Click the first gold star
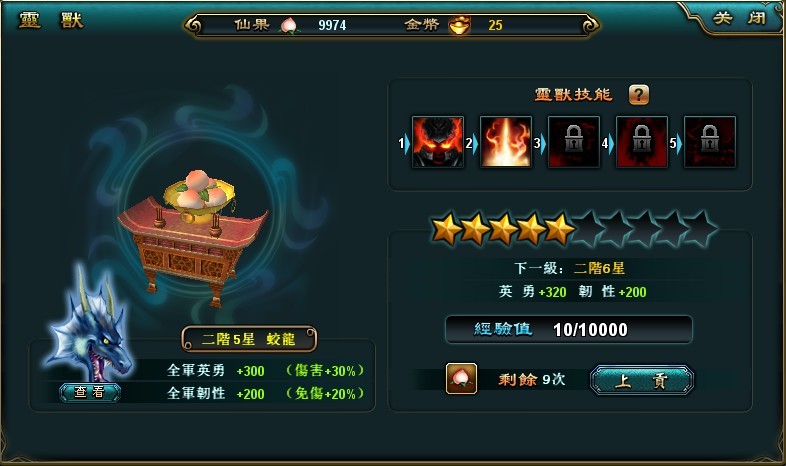The width and height of the screenshot is (786, 466). coord(447,228)
